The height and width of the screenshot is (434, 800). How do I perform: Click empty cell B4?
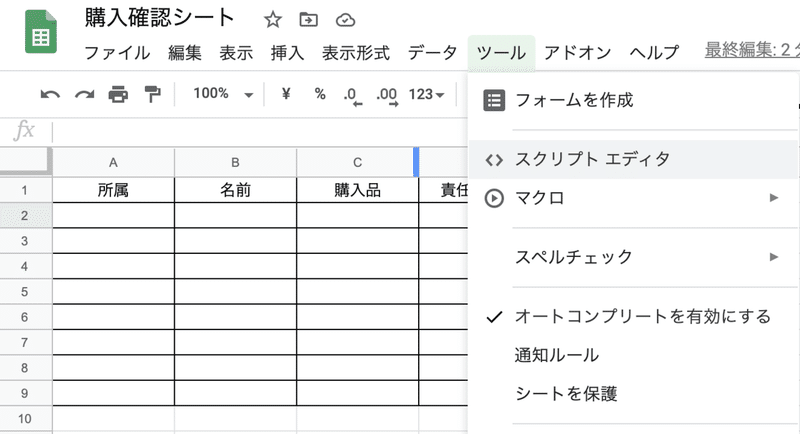pyautogui.click(x=235, y=266)
